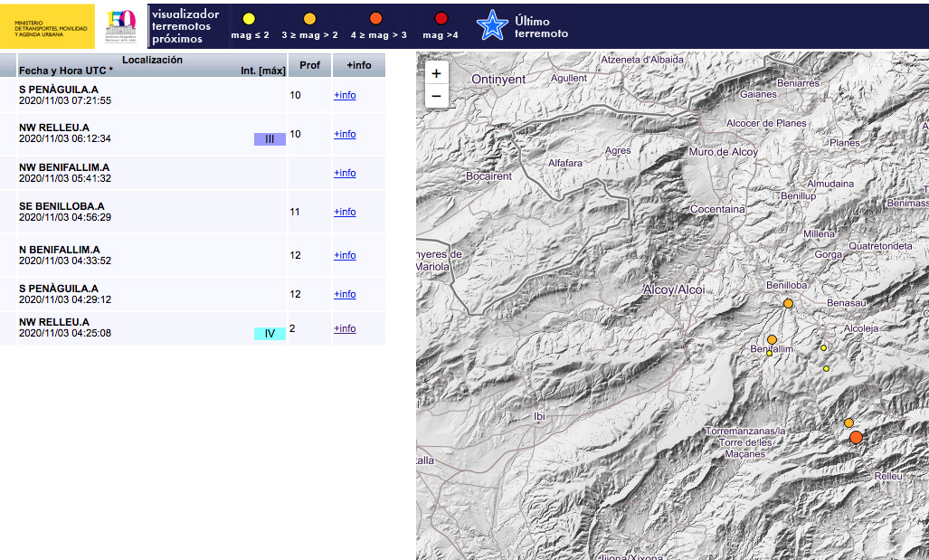Click the red mag >4 legend circle

click(x=441, y=19)
